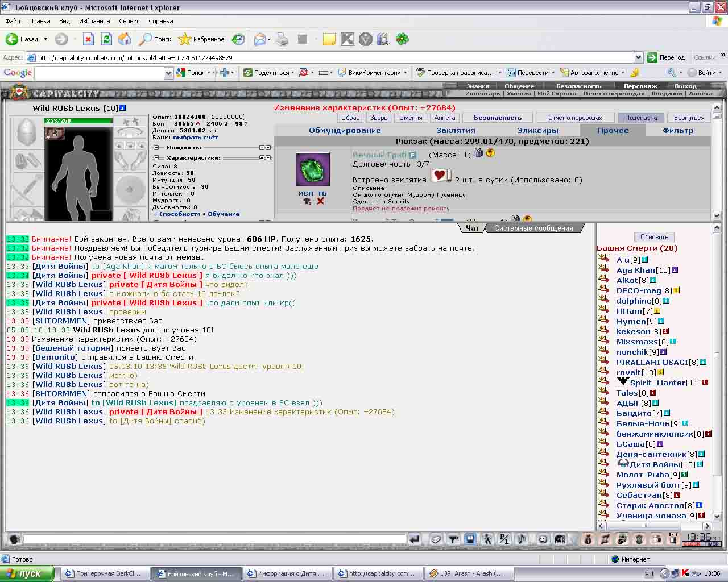Click the Безопасность button
This screenshot has width=728, height=582.
tap(498, 118)
